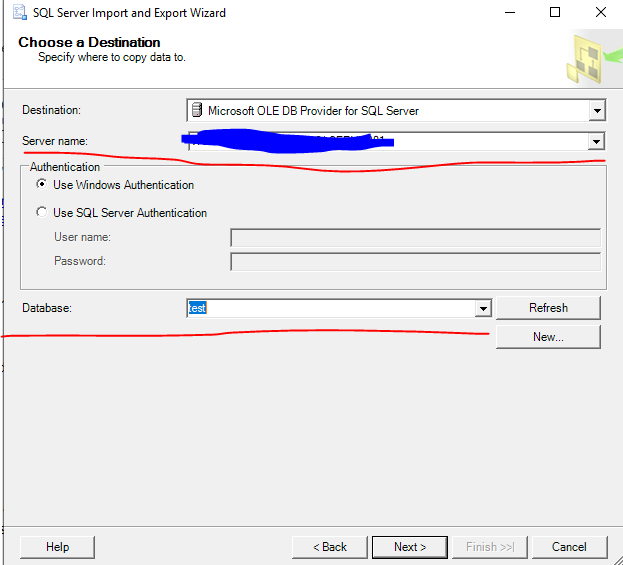Viewport: 623px width, 565px height.
Task: Click the New... database button
Action: click(x=548, y=337)
